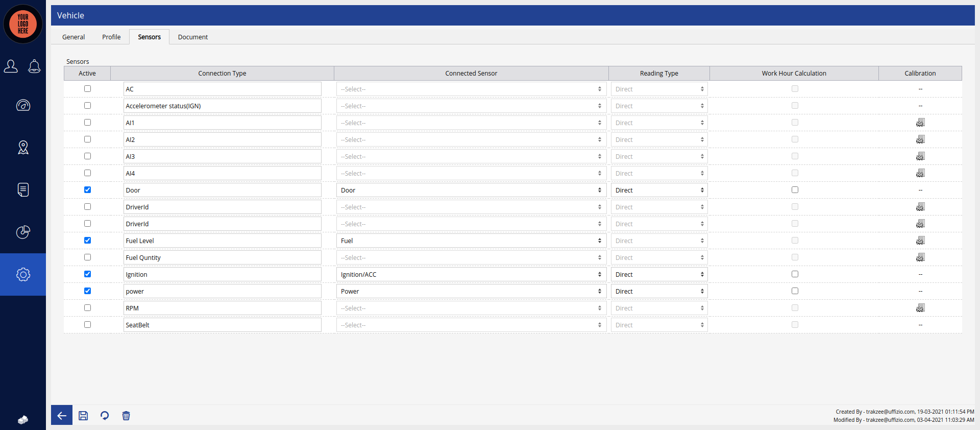The height and width of the screenshot is (430, 980).
Task: Enable the SeatBelt Active checkbox
Action: tap(87, 325)
